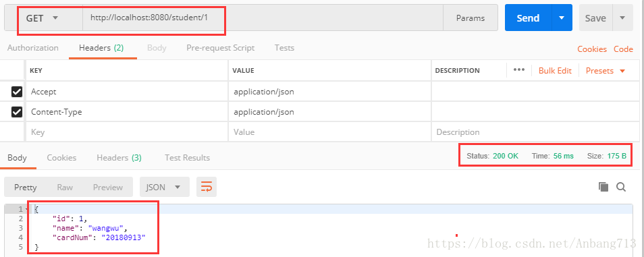
Task: Collapse the JSON object at line 1
Action: pyautogui.click(x=27, y=209)
